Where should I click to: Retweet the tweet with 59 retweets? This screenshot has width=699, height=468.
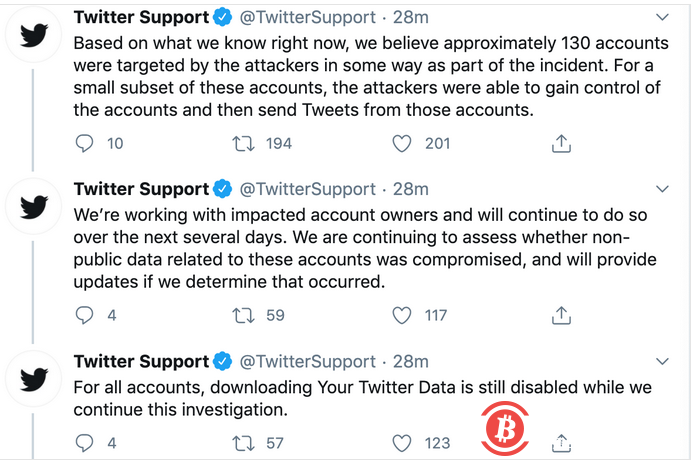pyautogui.click(x=242, y=315)
